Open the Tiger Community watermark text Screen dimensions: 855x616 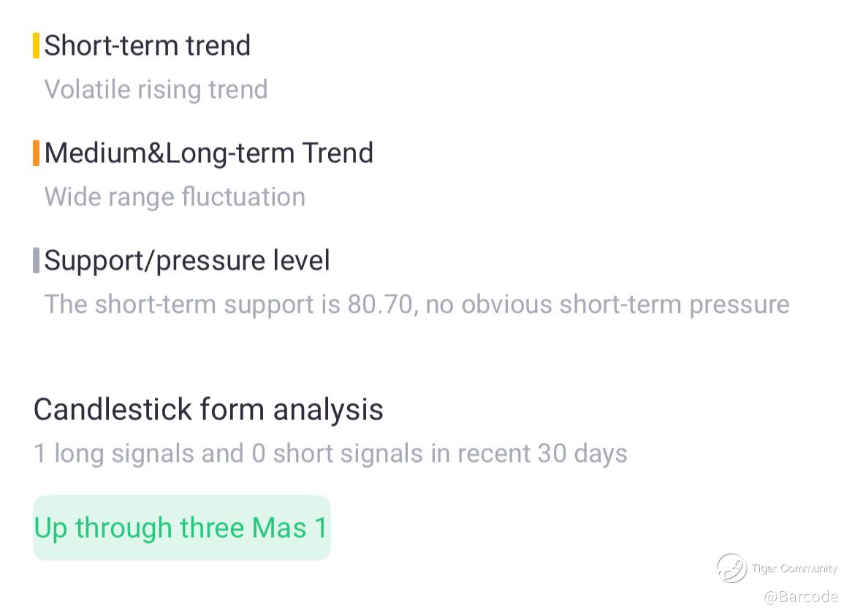click(794, 569)
